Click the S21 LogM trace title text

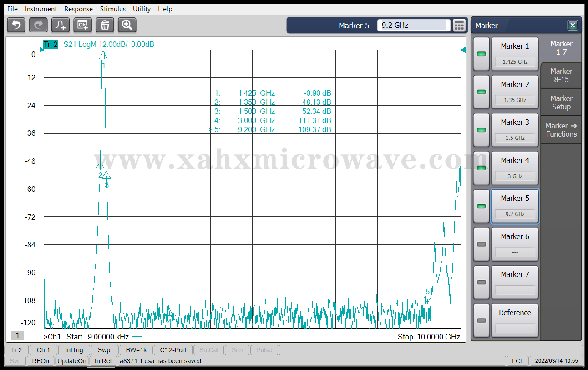coord(108,44)
